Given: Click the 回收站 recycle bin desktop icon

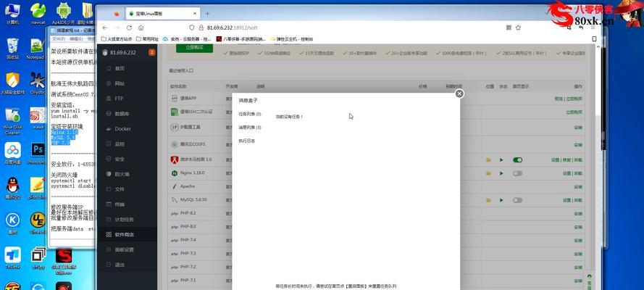Looking at the screenshot, I should coord(13,49).
